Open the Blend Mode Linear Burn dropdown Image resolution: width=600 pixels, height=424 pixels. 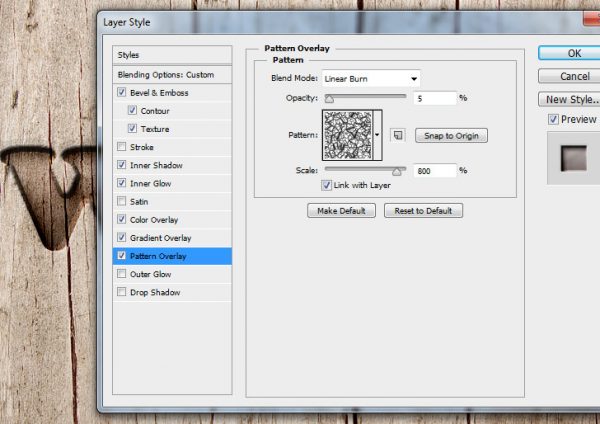click(x=371, y=78)
